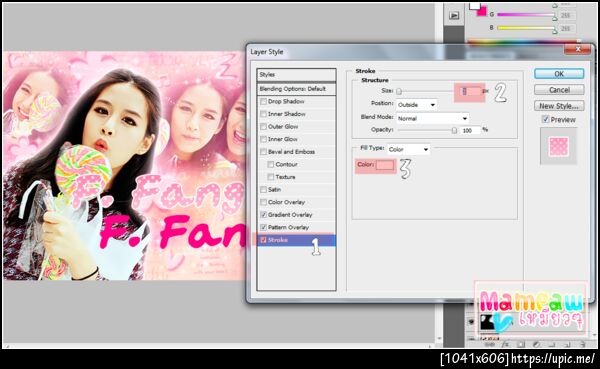Confirm Layer Style with OK
The height and width of the screenshot is (369, 600).
coord(559,74)
